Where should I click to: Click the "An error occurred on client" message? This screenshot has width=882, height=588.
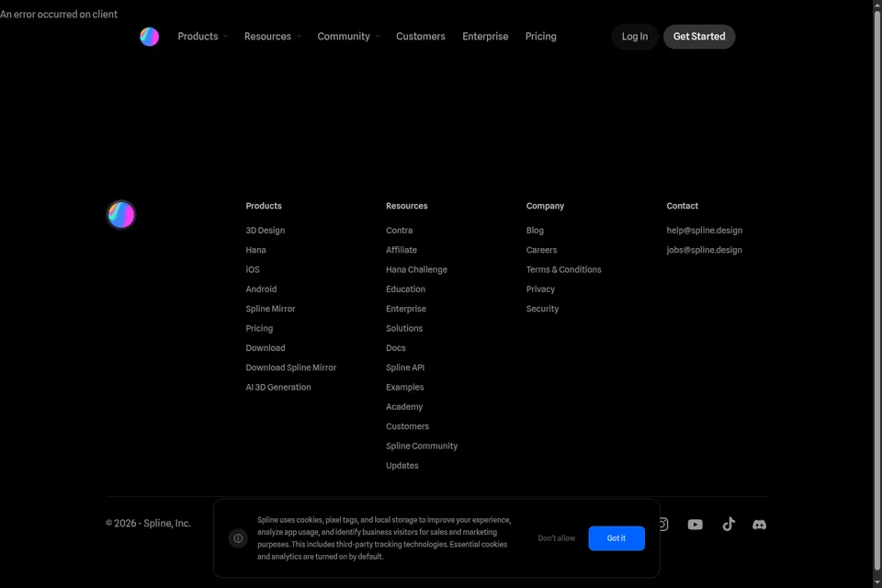pos(59,14)
